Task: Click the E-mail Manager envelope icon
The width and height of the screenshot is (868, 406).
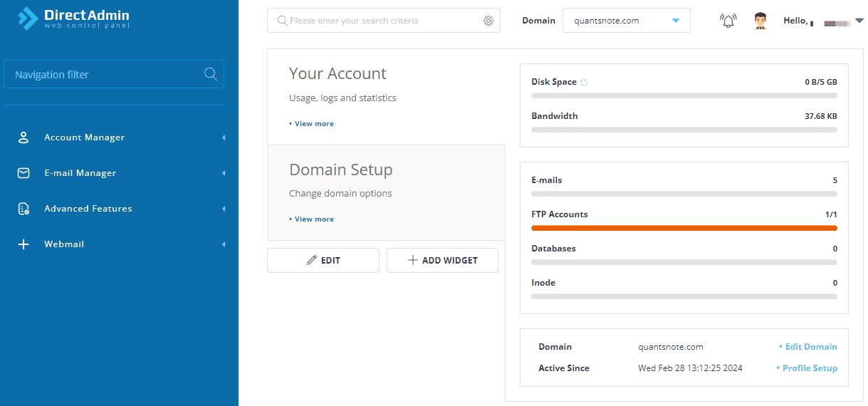Action: coord(23,173)
